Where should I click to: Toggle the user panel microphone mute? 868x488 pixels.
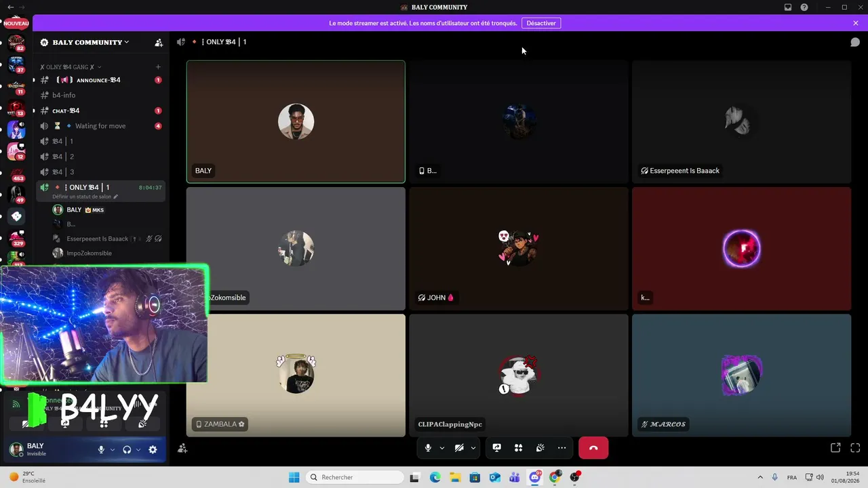coord(101,449)
